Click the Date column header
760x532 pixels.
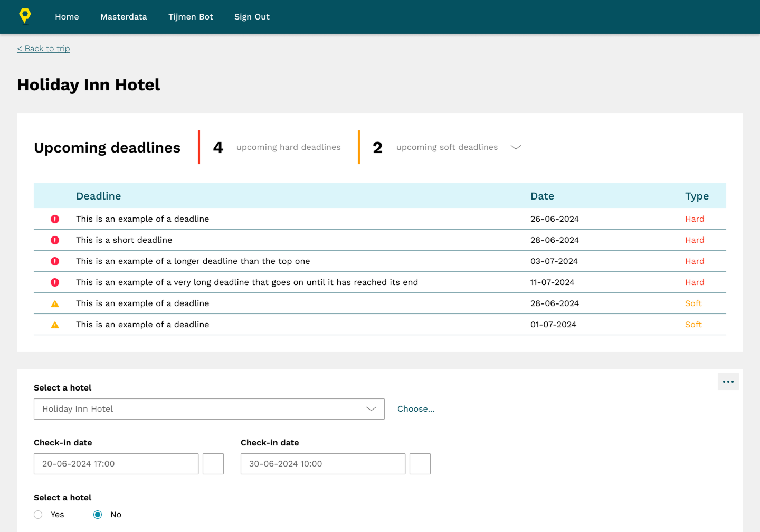[542, 196]
